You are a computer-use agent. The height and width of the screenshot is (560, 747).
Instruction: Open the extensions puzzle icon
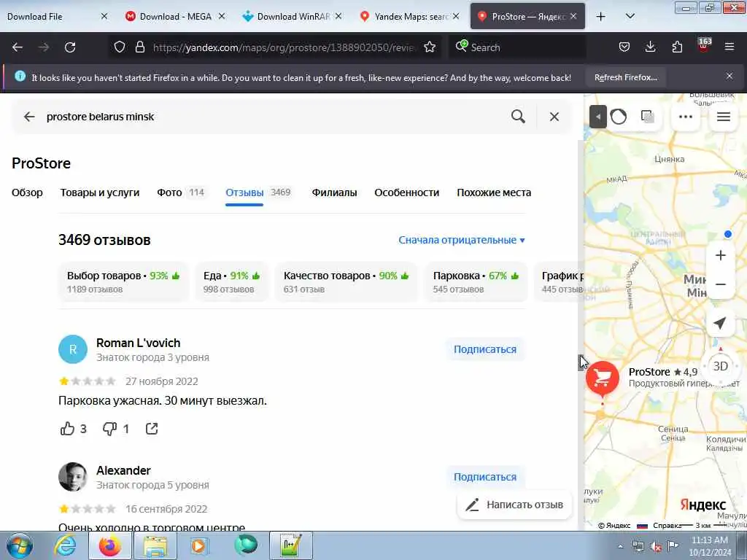coord(677,47)
